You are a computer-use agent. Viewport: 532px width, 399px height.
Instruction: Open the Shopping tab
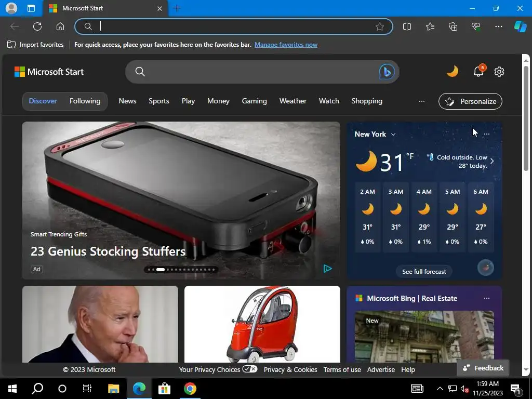click(367, 101)
